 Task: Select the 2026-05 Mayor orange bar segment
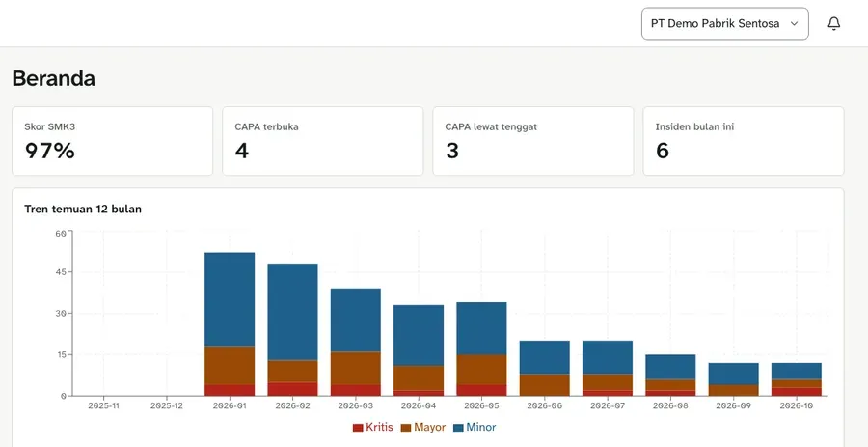[481, 370]
